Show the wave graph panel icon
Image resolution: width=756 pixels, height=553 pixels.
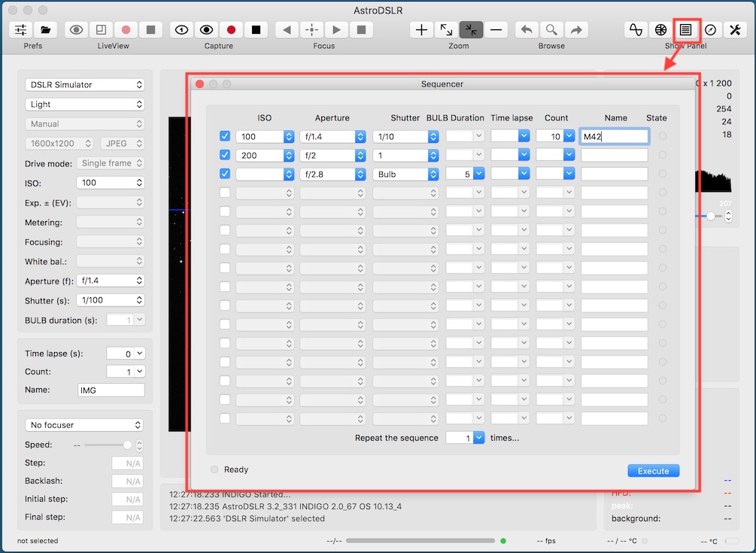point(636,30)
